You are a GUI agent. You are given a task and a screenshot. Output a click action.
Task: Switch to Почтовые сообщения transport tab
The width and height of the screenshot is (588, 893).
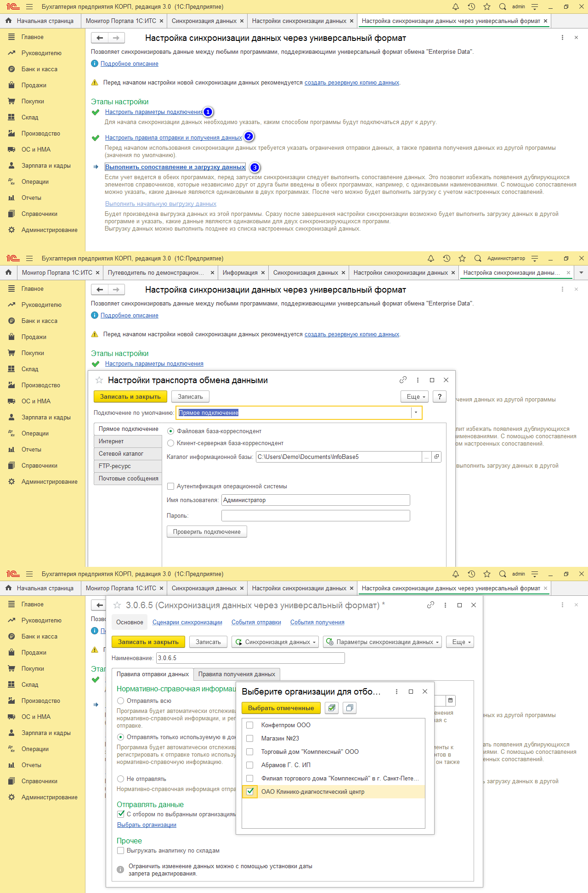coord(128,479)
